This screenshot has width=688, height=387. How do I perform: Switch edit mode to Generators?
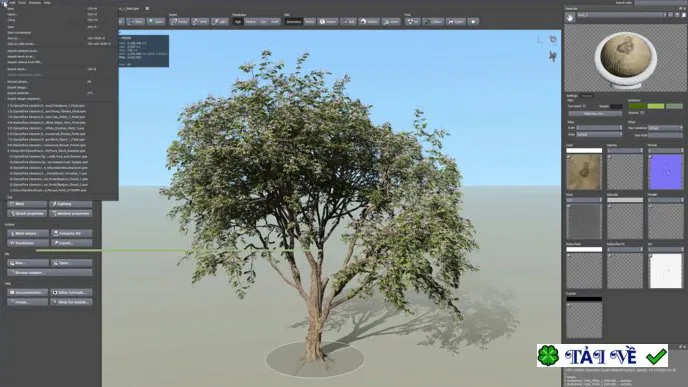click(294, 21)
